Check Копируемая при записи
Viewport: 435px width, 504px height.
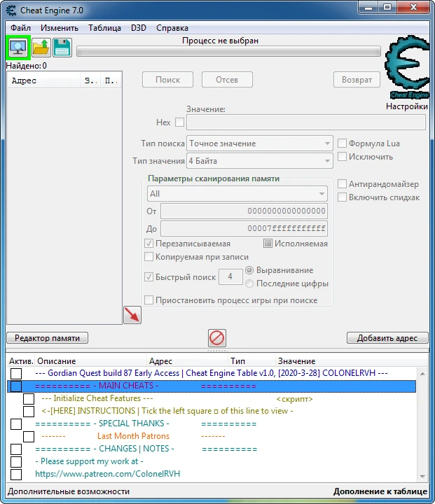tap(149, 256)
